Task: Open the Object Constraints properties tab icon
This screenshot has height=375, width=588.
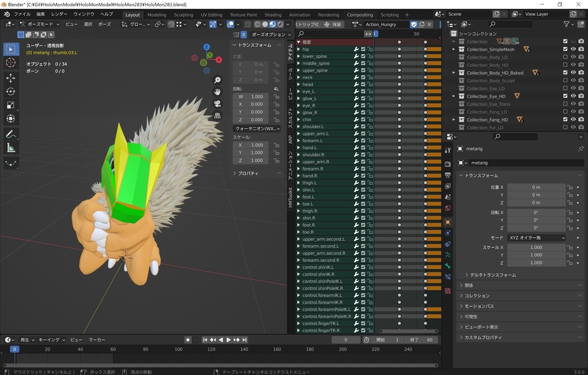Action: click(447, 244)
